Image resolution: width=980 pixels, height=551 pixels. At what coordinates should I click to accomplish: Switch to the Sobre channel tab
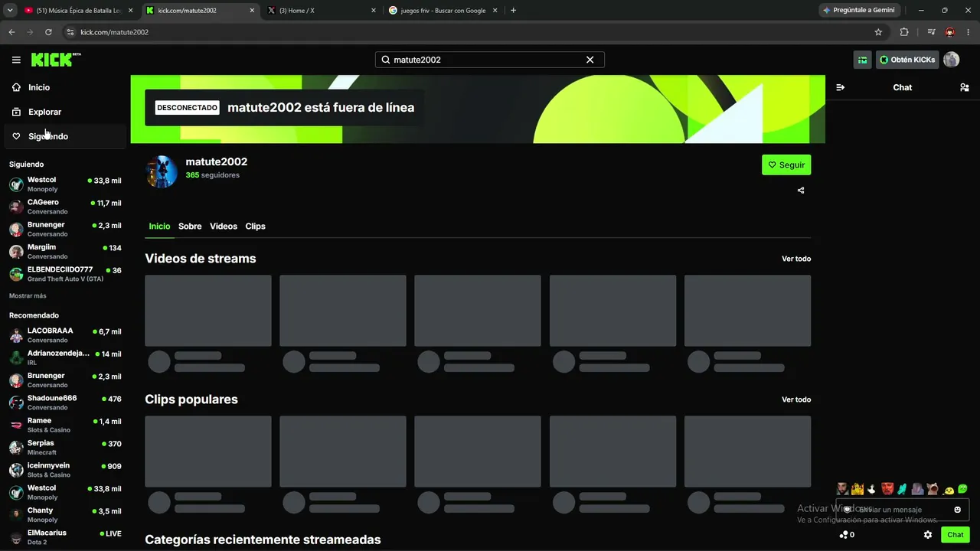tap(190, 227)
